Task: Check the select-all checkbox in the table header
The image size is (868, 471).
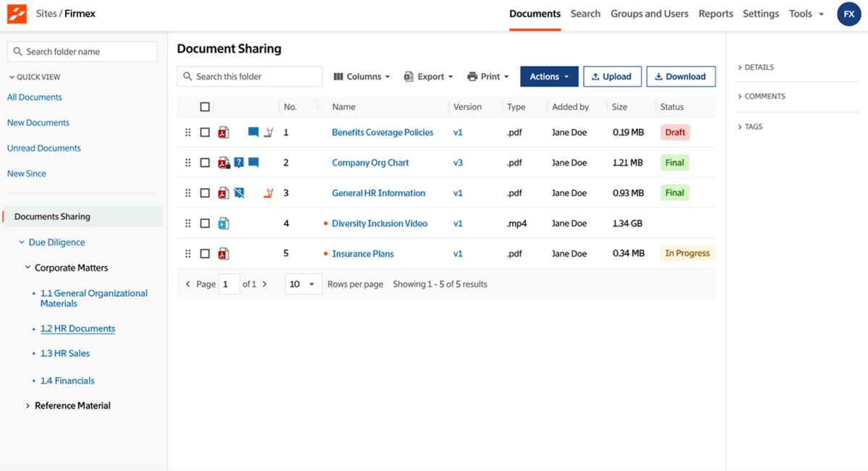Action: (205, 106)
